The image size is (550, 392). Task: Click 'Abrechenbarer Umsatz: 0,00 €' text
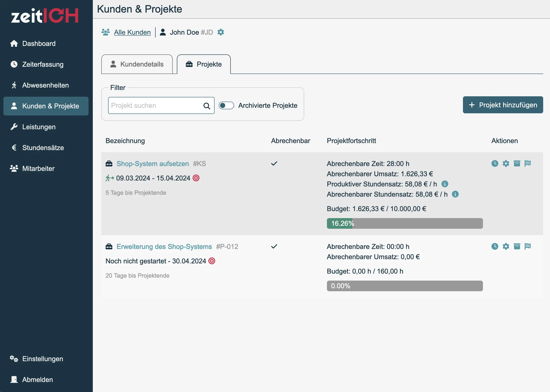coord(373,257)
